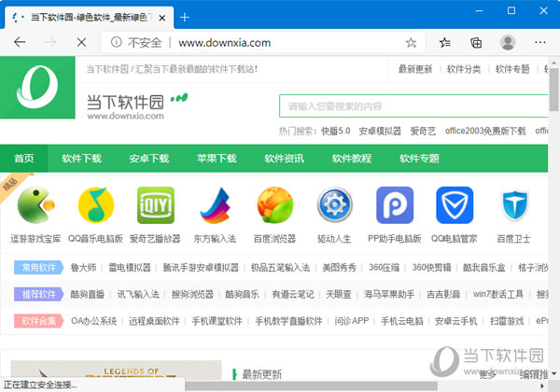This screenshot has width=560, height=392.
Task: Select the 首页 navigation tab
Action: point(24,159)
